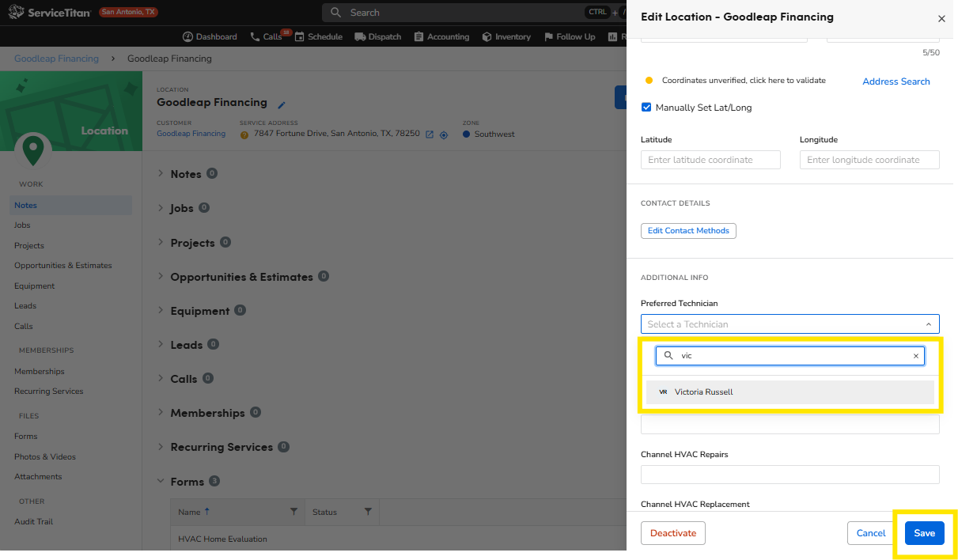Click the Channel HVAC Repairs field
This screenshot has height=560, width=958.
click(x=790, y=475)
